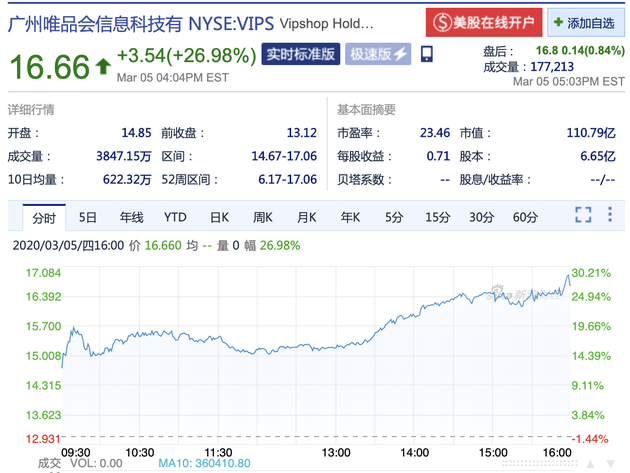Select the 月K tab
This screenshot has height=473, width=630.
(307, 217)
